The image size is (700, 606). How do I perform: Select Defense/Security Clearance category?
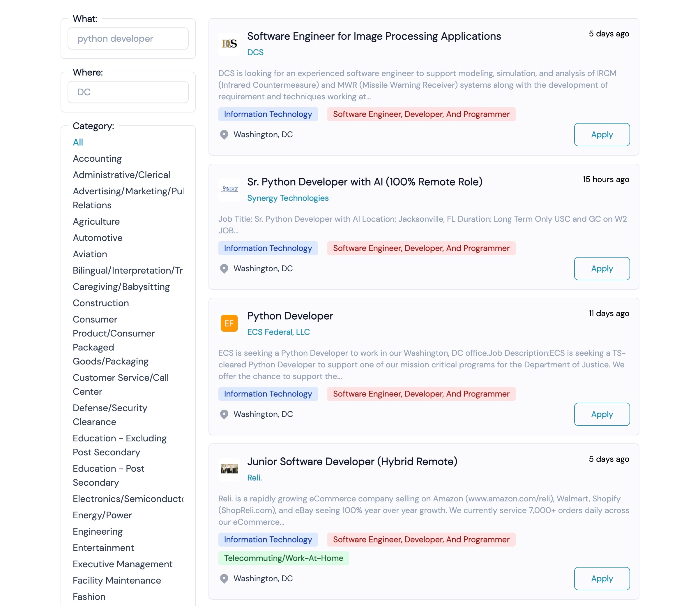[x=110, y=415]
